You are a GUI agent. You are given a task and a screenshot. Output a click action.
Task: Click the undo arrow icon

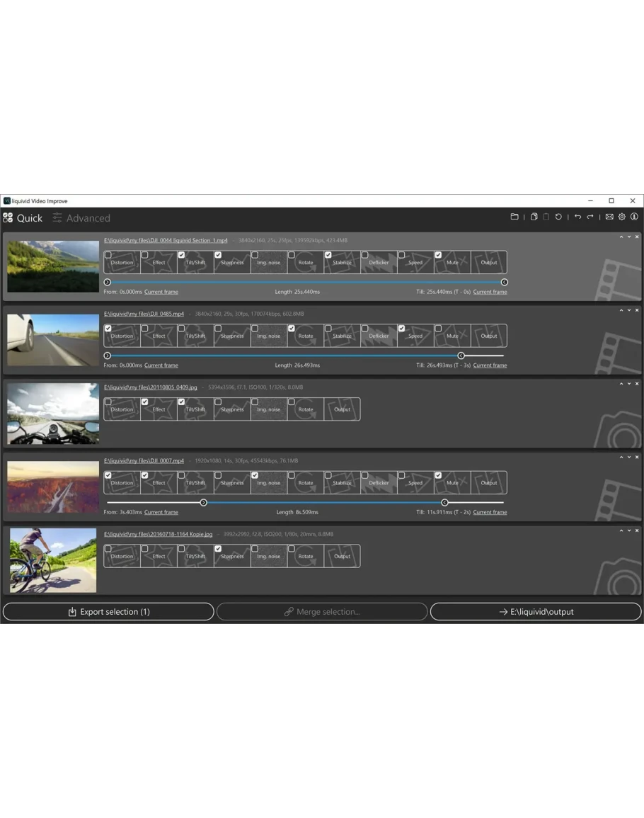coord(577,217)
